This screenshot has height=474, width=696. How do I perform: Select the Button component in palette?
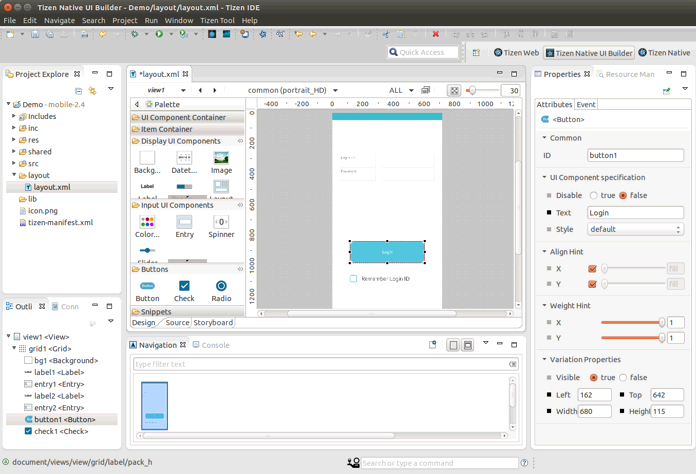[x=147, y=288]
